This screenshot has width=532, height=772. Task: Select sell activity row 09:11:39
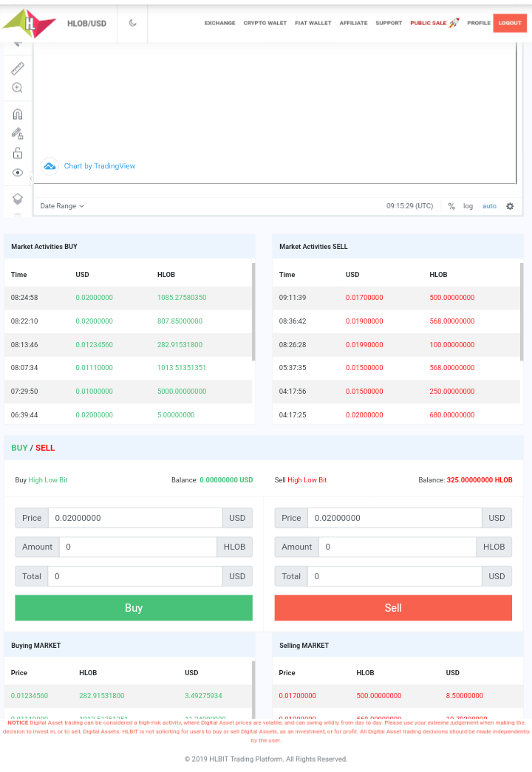(x=397, y=298)
